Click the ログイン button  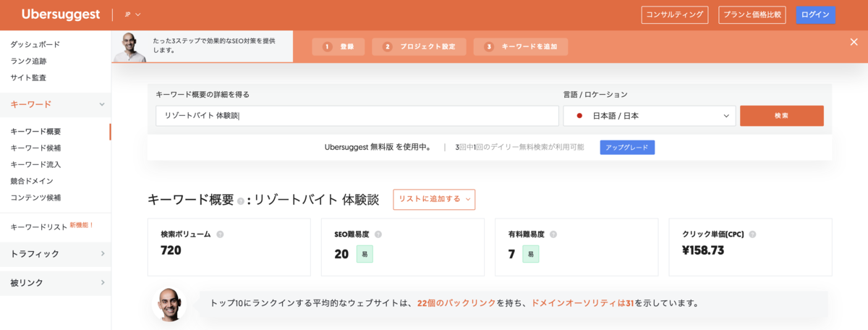[816, 14]
